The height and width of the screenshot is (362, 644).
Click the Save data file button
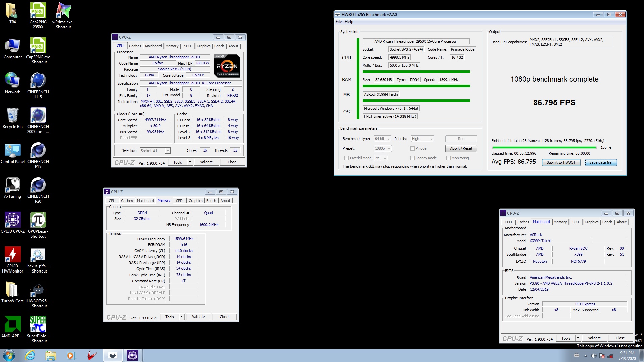pos(600,162)
